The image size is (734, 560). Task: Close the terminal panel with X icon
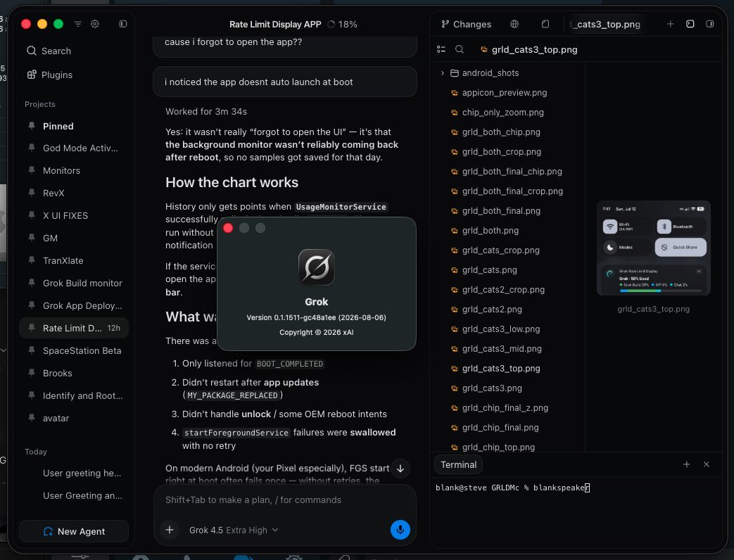pos(707,464)
